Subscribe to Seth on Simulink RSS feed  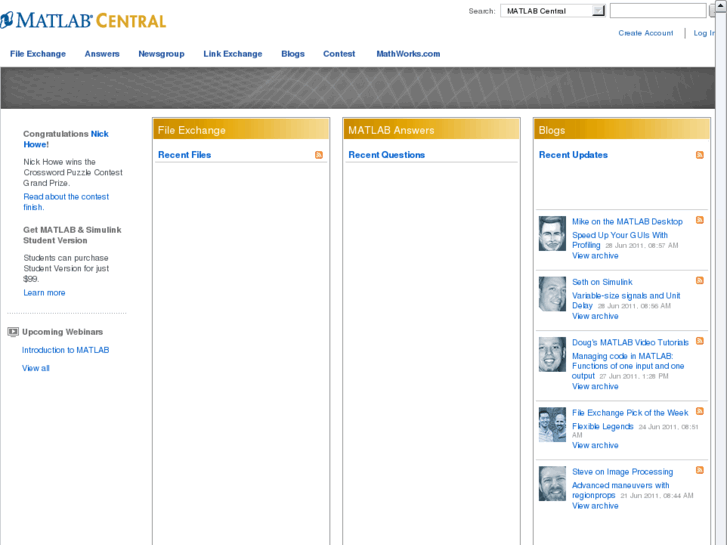[700, 281]
